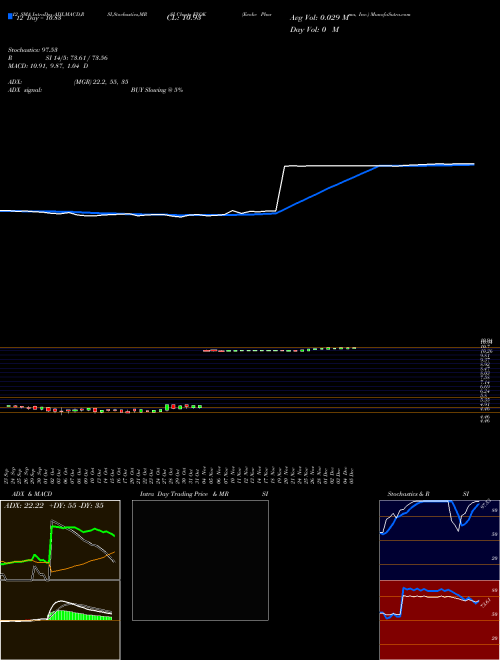Screen dimensions: 500x660
Task: Click the 'BUY Slowing @ 5%' signal text
Action: click(x=157, y=90)
